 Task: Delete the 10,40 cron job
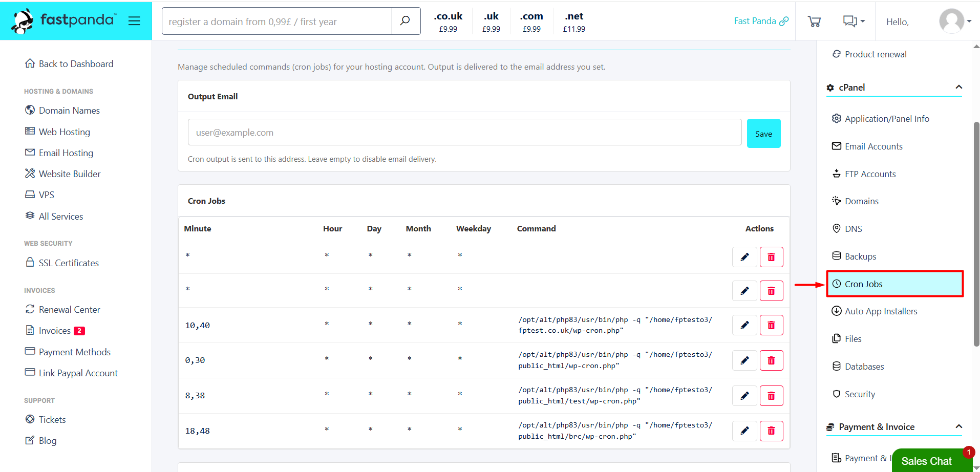(771, 325)
